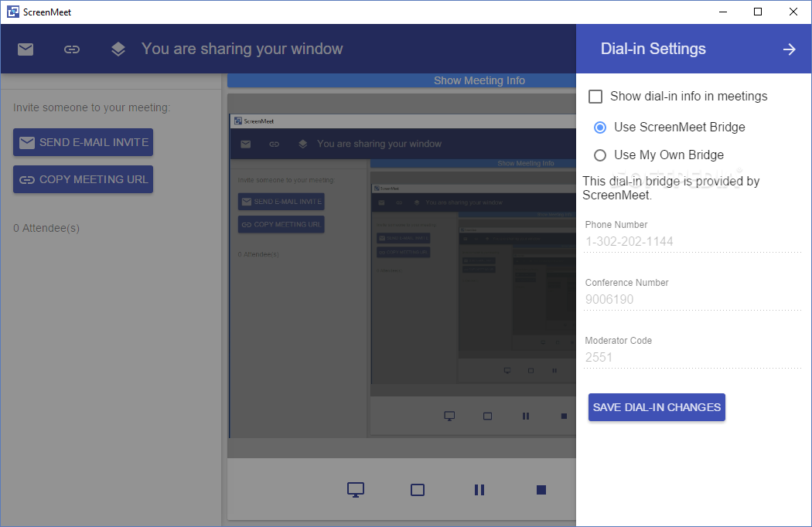
Task: Click the Dial-in Settings panel title
Action: (653, 49)
